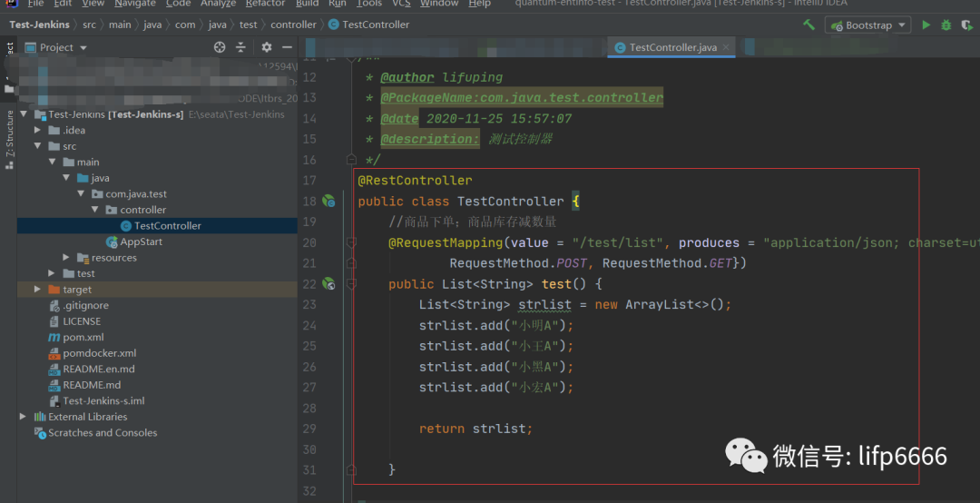Viewport: 980px width, 503px height.
Task: Switch to the TestController.java editor tab
Action: [672, 47]
